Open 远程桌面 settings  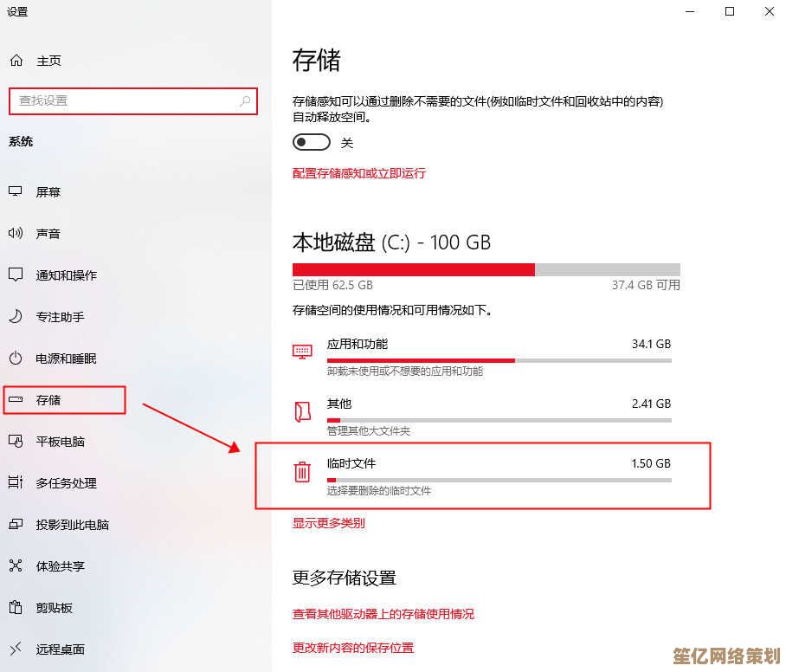pos(60,649)
